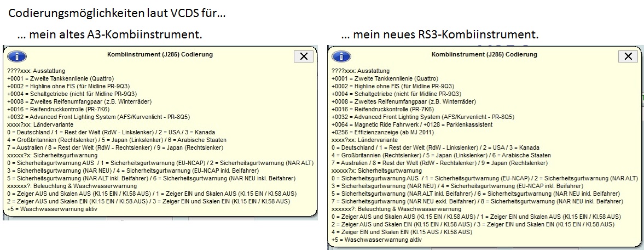Select '0 = Sicherheitsgurtwarnung AUS' line in A3 dialog
The width and height of the screenshot is (644, 250).
click(x=160, y=163)
